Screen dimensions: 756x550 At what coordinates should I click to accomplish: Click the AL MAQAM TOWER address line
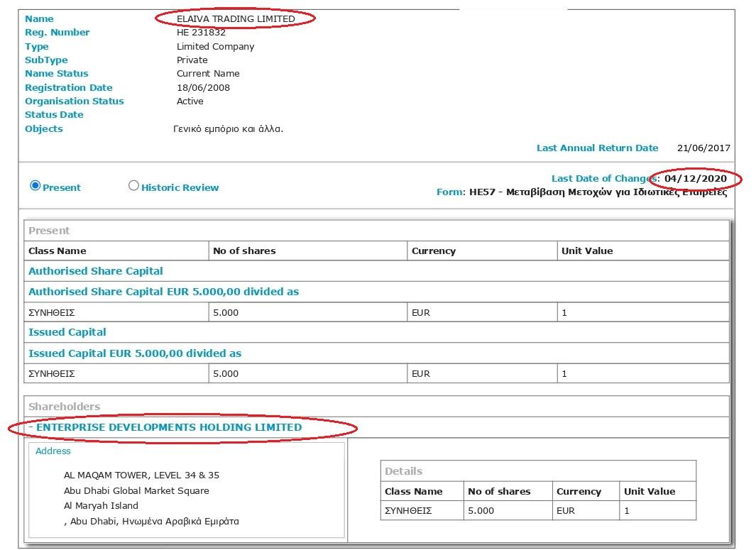point(141,475)
